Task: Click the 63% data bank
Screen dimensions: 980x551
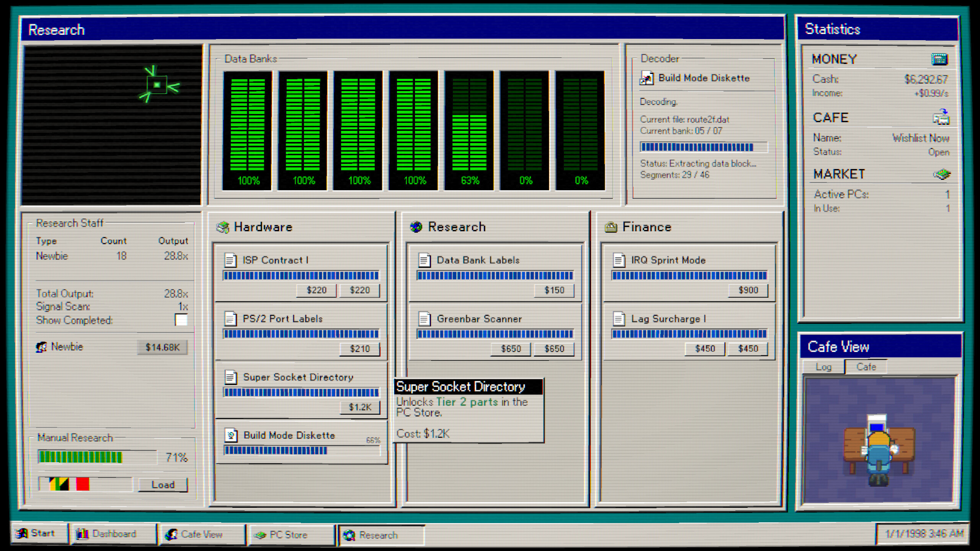Action: pos(469,130)
